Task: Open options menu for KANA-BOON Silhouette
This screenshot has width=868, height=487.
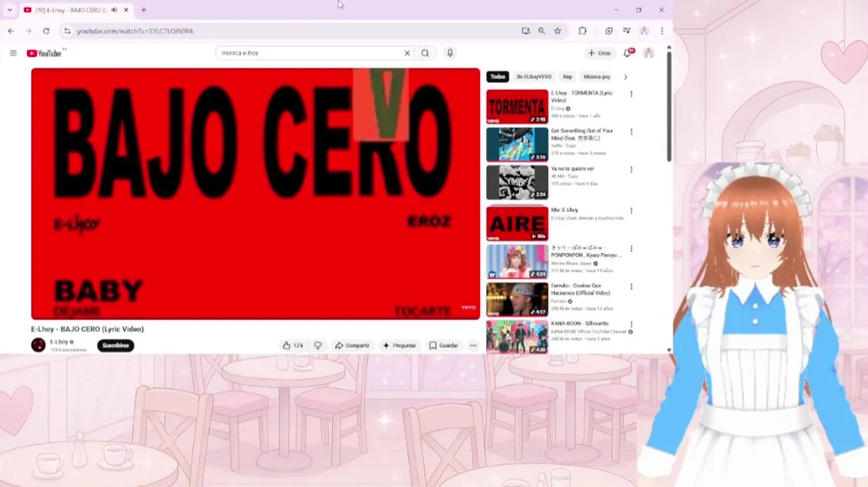Action: [x=631, y=325]
